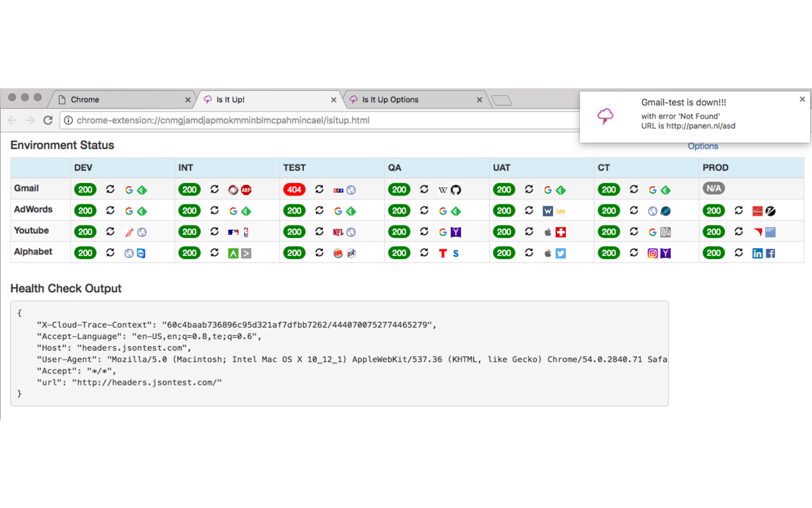Click the 200 badge for Youtube CT
The width and height of the screenshot is (812, 508).
[x=609, y=232]
